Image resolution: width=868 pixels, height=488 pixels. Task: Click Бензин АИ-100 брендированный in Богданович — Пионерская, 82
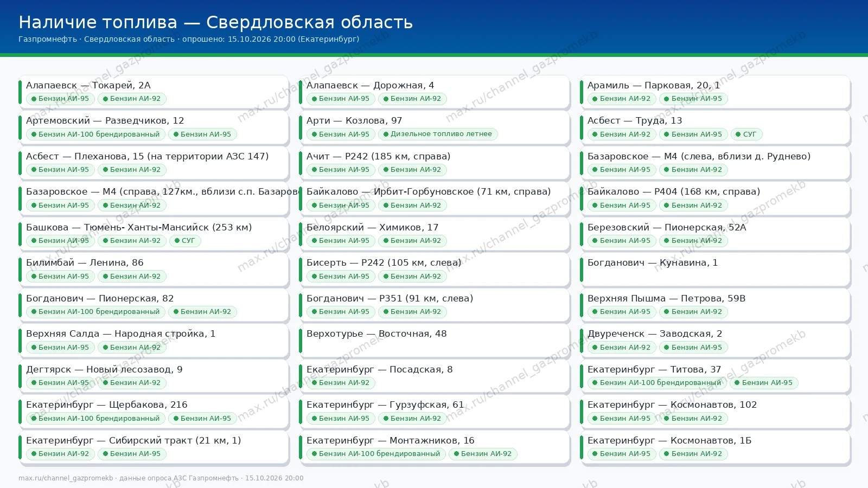tap(95, 312)
